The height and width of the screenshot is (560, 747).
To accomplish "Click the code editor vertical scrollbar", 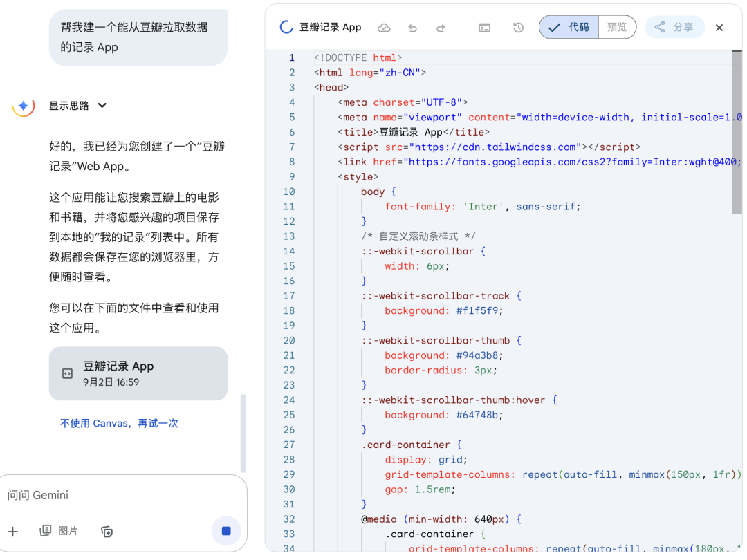I will click(737, 131).
